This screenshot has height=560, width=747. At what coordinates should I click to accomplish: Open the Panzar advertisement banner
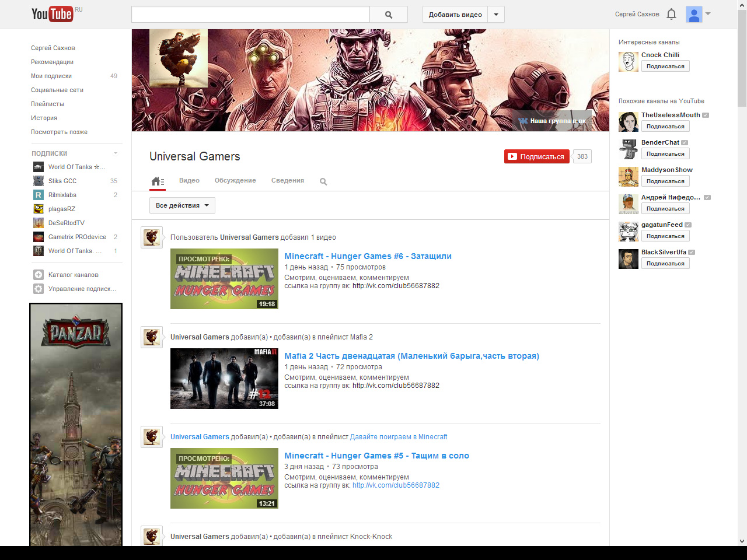[76, 425]
